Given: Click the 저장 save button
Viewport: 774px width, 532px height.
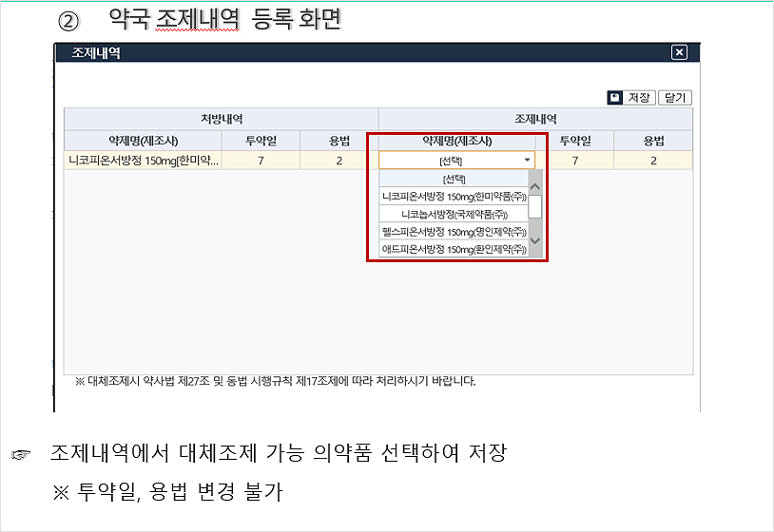Looking at the screenshot, I should pyautogui.click(x=631, y=98).
